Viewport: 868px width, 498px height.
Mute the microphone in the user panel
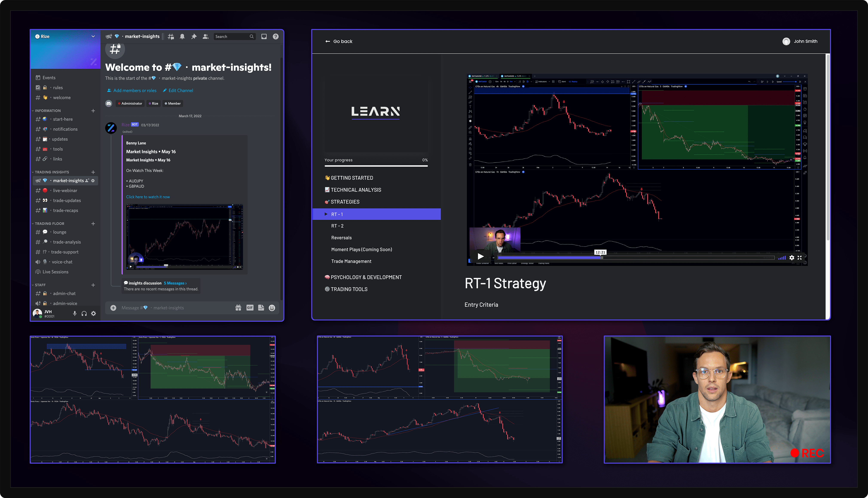pyautogui.click(x=75, y=313)
